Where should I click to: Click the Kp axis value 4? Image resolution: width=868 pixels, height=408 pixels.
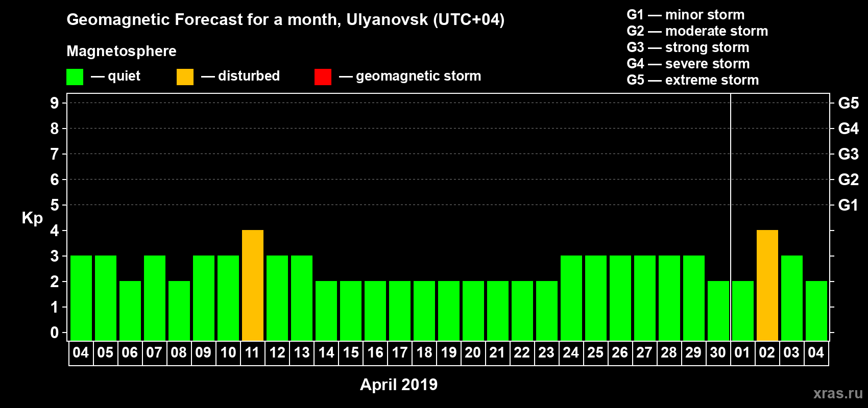click(x=55, y=231)
